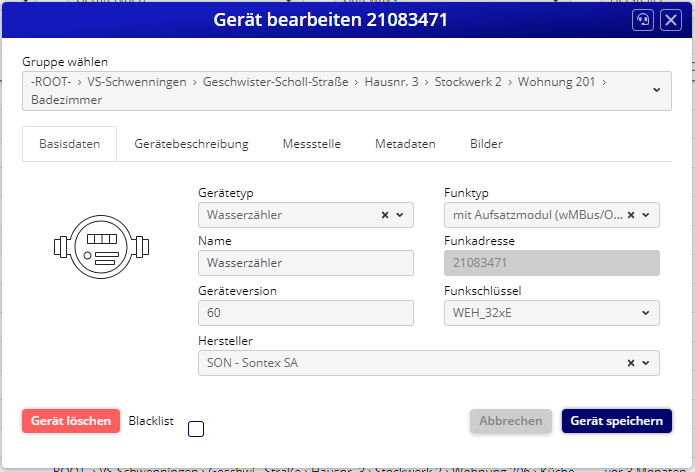Expand the Gruppe wählen dropdown
Image resolution: width=695 pixels, height=472 pixels.
tap(656, 90)
